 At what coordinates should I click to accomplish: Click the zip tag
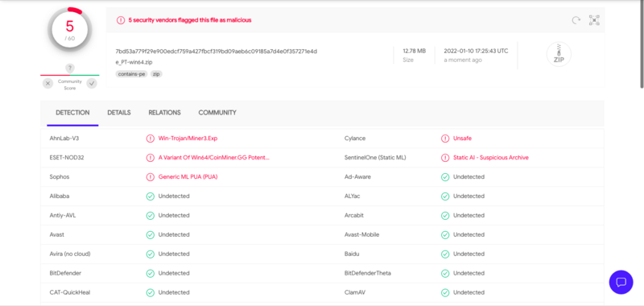156,74
